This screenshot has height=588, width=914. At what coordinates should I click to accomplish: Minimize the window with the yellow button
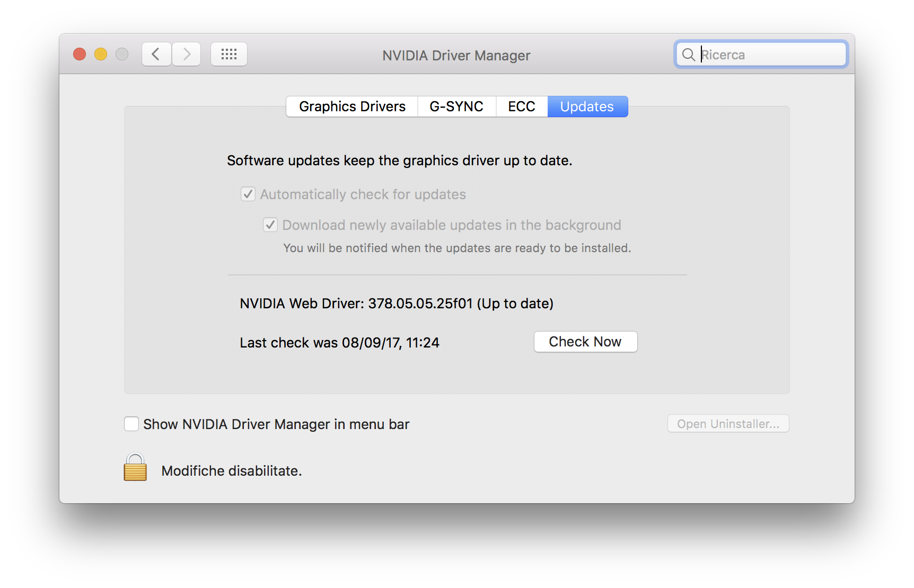point(101,54)
